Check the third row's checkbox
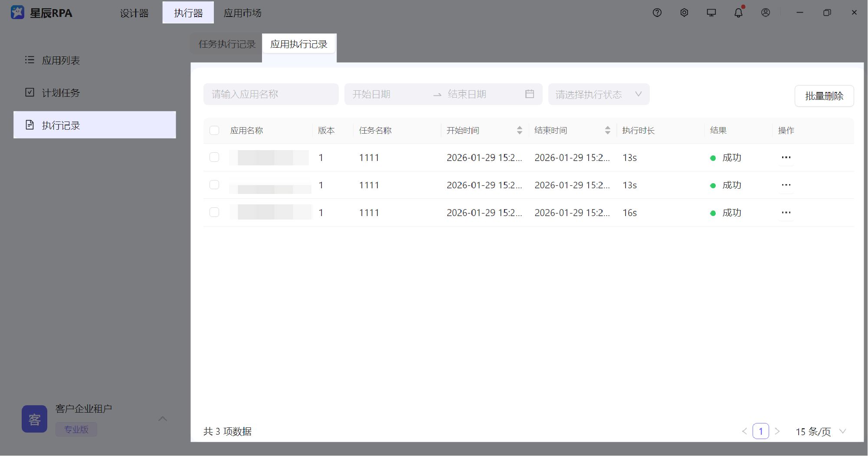The width and height of the screenshot is (868, 456). coord(214,212)
